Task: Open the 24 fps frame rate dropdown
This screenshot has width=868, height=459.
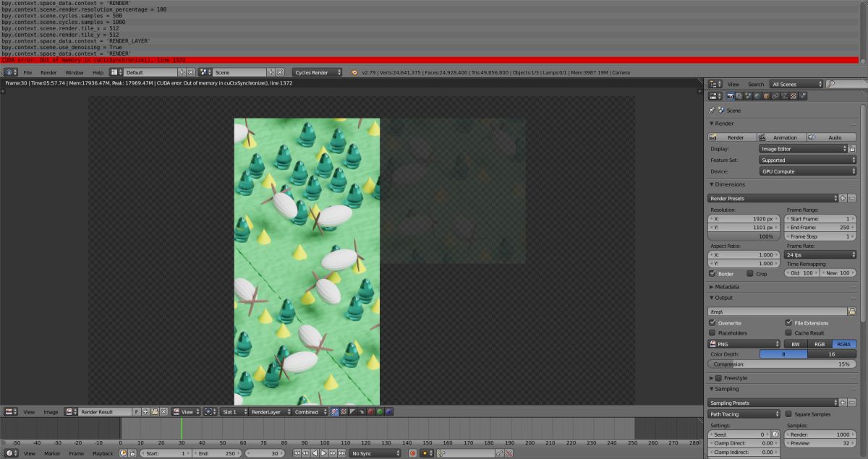Action: 820,254
